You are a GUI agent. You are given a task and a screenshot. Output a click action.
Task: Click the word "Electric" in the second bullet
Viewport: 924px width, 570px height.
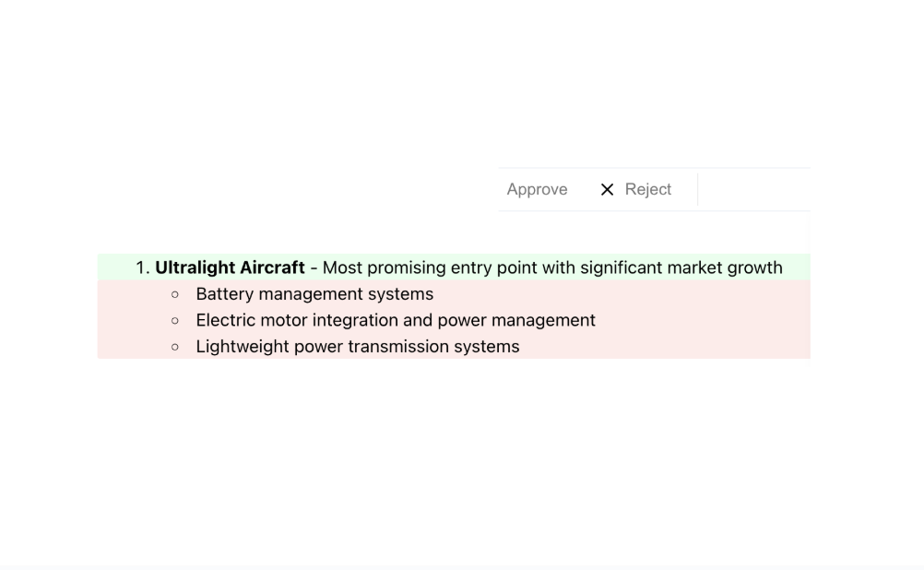pos(224,320)
